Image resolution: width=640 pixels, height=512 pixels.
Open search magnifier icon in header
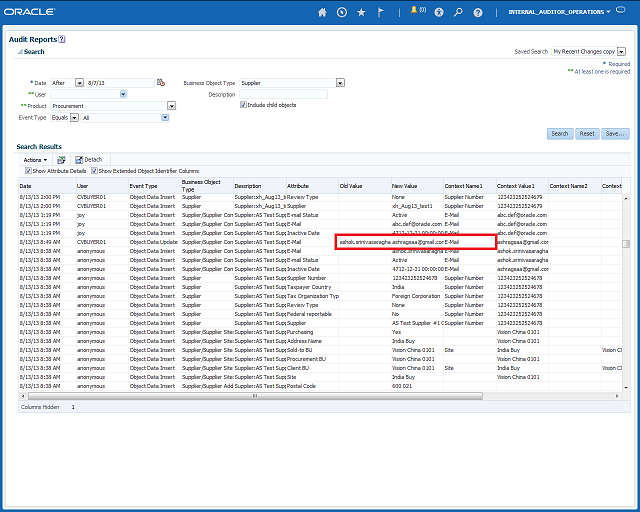(x=458, y=12)
